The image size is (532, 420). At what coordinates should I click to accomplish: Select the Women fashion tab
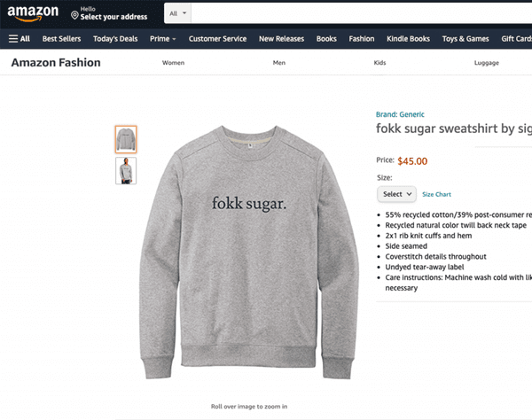coord(173,63)
